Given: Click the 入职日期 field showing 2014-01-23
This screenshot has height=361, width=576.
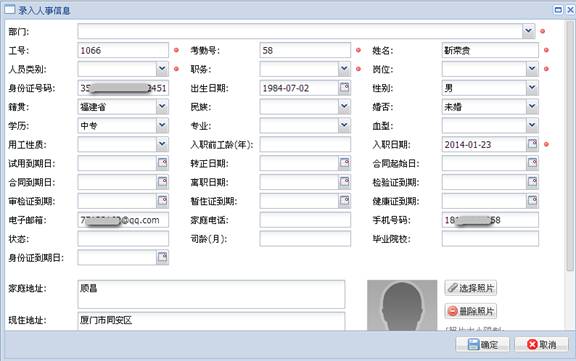Looking at the screenshot, I should click(484, 144).
